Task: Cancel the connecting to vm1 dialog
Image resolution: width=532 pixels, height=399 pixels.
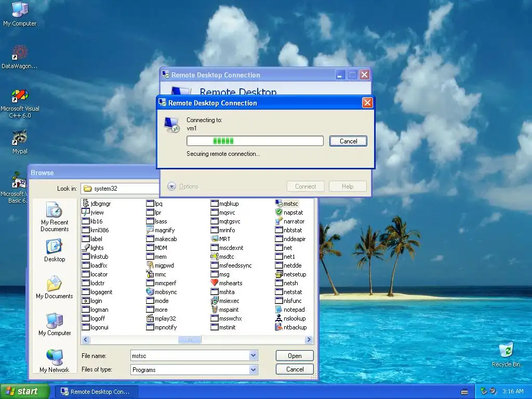Action: point(348,141)
